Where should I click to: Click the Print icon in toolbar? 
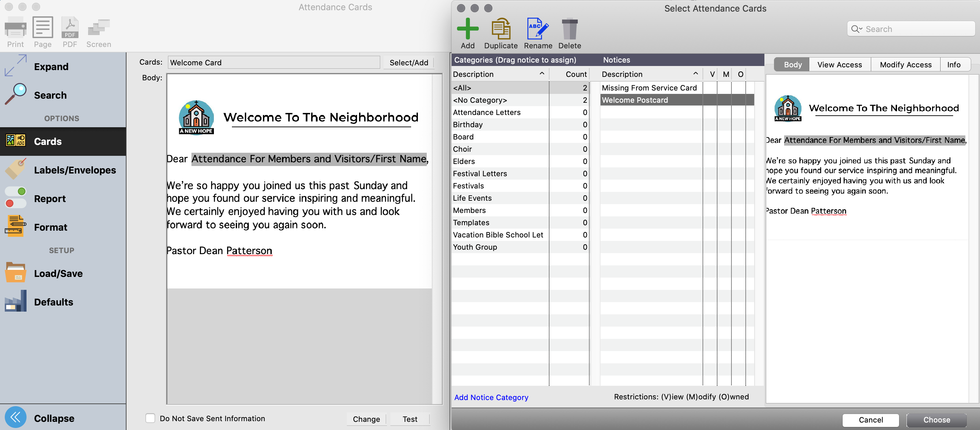click(15, 28)
